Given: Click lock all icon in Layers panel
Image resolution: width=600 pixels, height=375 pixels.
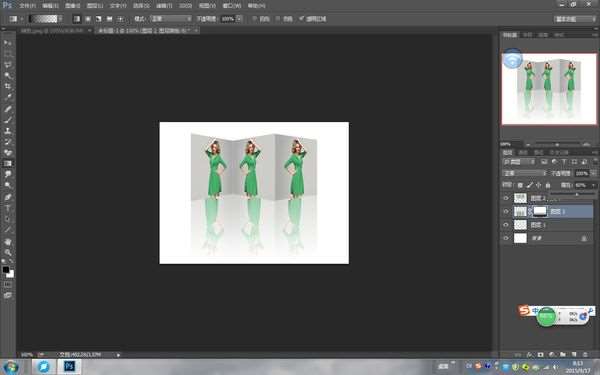Looking at the screenshot, I should click(x=548, y=185).
